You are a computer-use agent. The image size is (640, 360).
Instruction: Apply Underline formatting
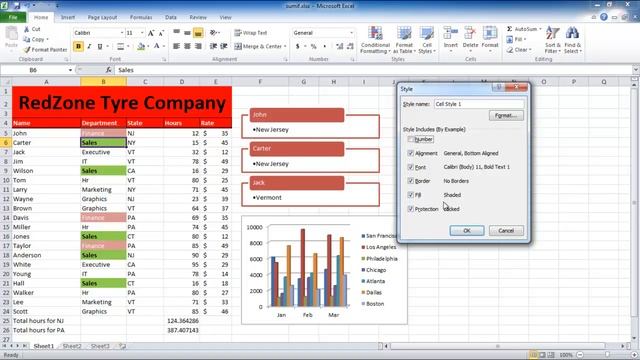(100, 47)
